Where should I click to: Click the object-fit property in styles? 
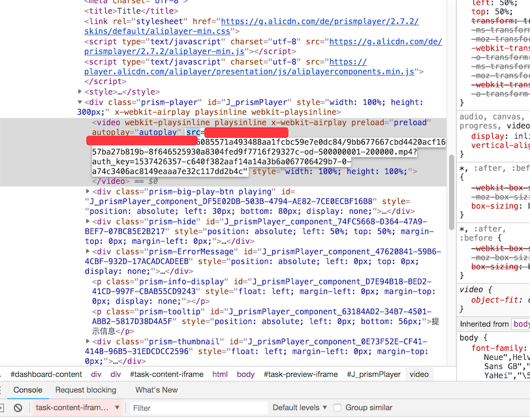(494, 300)
